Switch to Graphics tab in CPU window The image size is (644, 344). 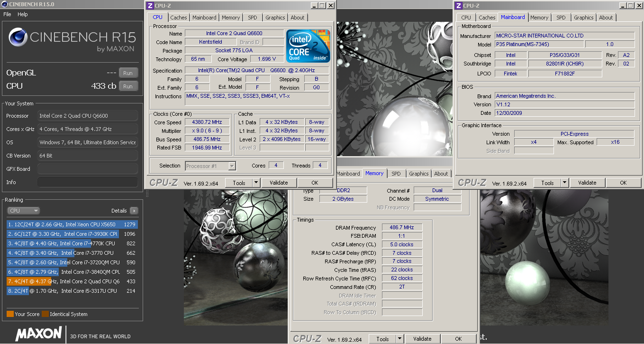coord(275,18)
